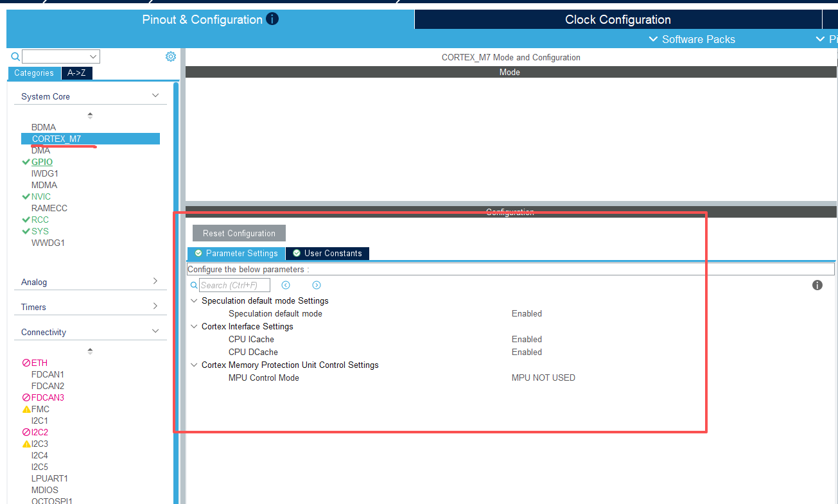The width and height of the screenshot is (838, 504).
Task: Switch to Pinout & Configuration tab
Action: [210, 19]
